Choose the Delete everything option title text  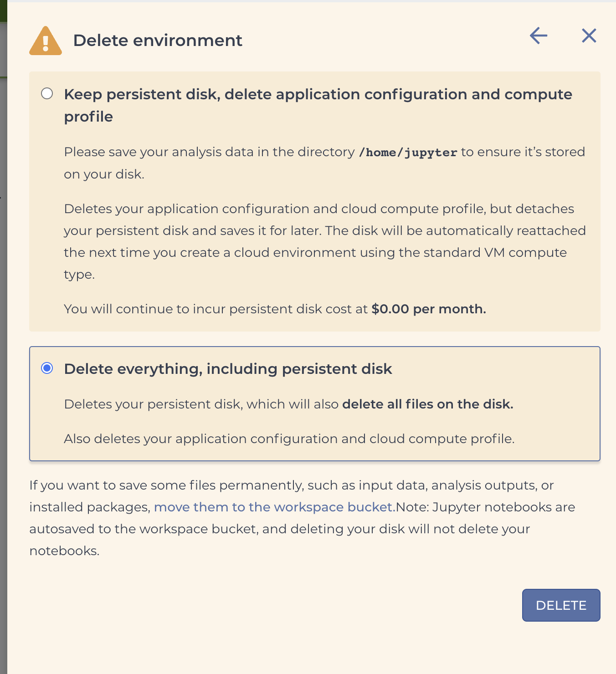pyautogui.click(x=228, y=369)
